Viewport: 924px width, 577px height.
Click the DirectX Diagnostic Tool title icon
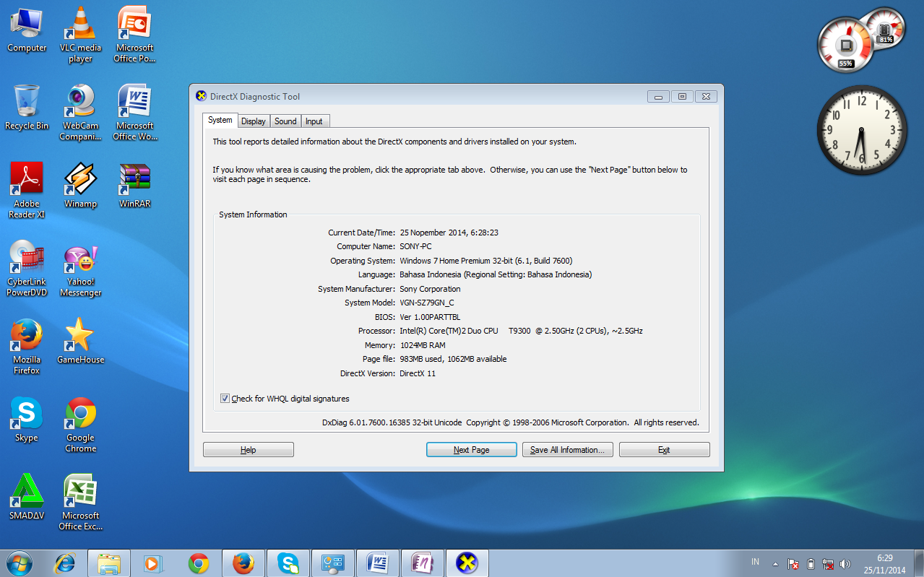click(x=201, y=96)
